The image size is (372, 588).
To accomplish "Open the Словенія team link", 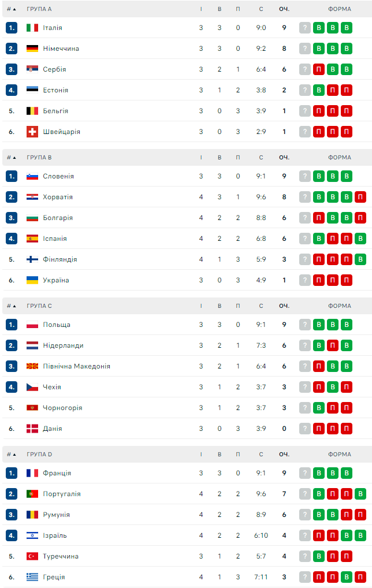I will point(58,176).
